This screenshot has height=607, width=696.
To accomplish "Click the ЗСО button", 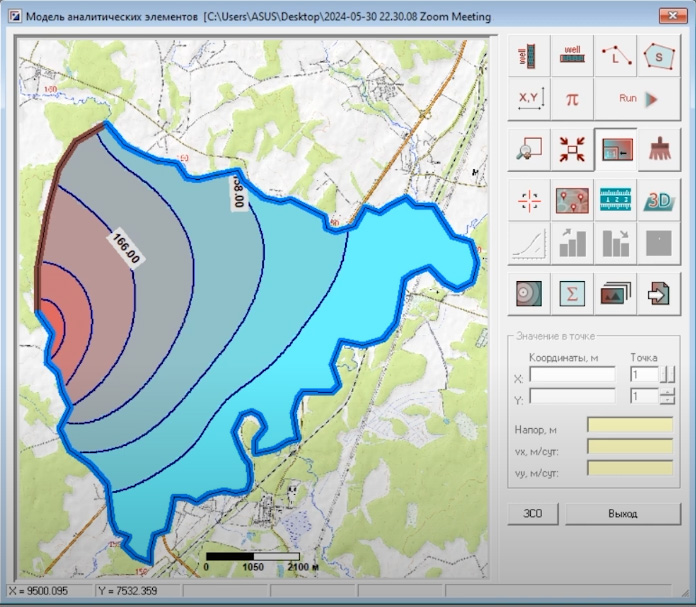I will point(533,514).
